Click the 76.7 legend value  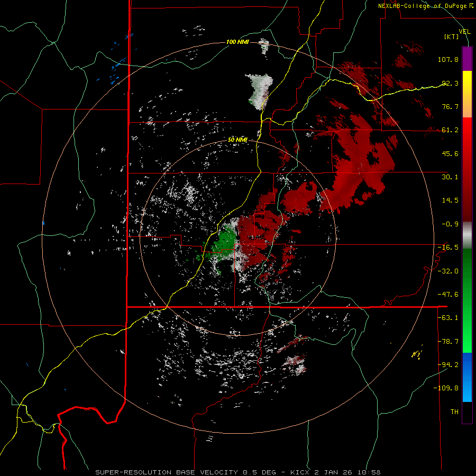coord(450,106)
